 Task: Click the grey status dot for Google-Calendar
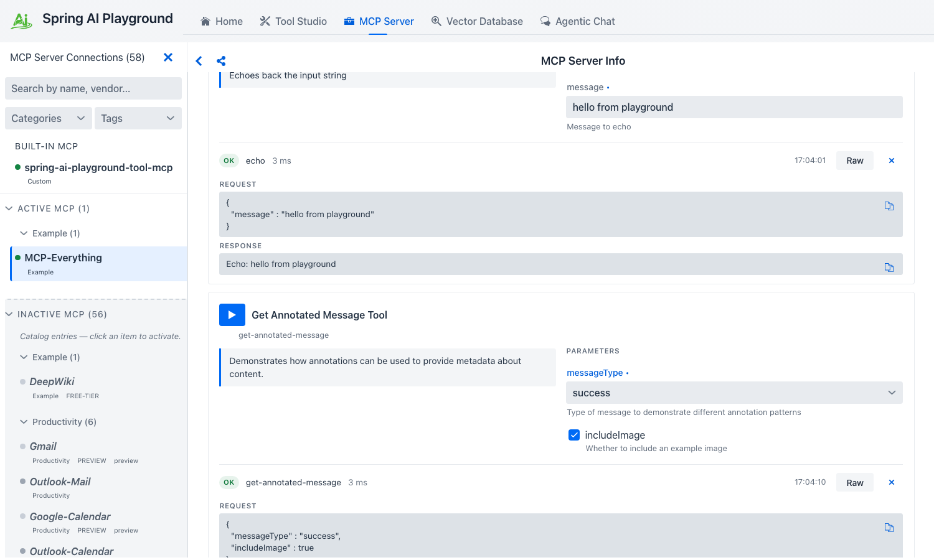(x=23, y=516)
